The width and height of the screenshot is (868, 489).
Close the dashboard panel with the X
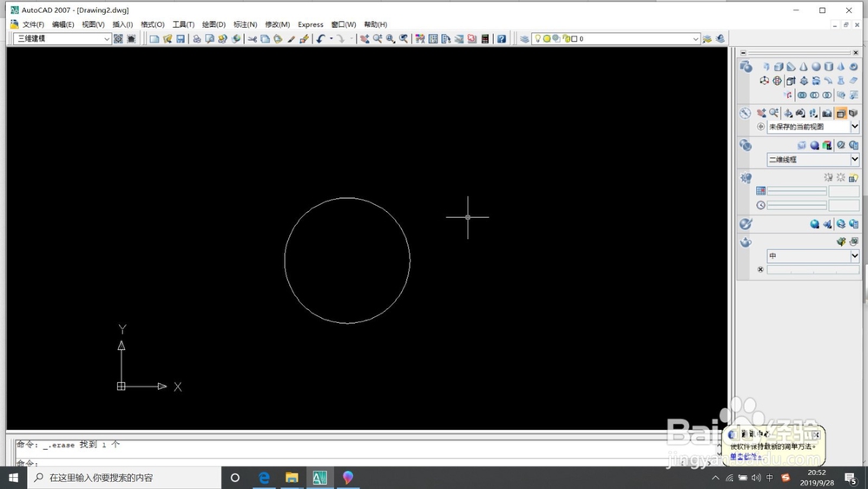point(855,53)
